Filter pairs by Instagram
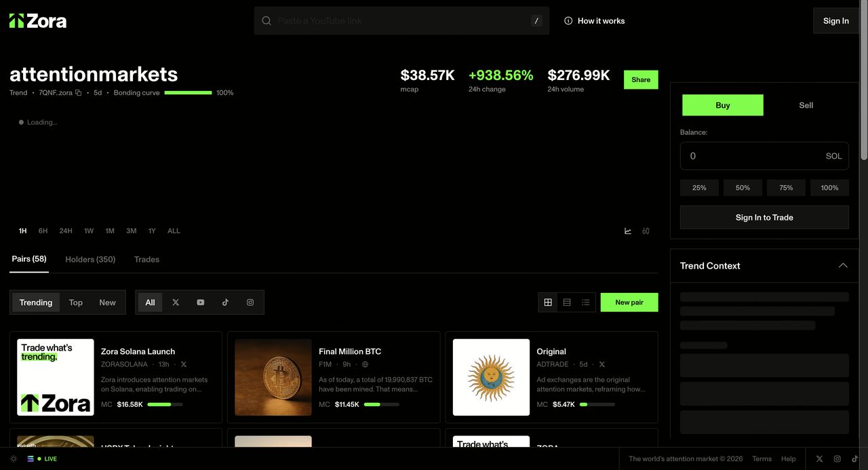 pos(250,302)
